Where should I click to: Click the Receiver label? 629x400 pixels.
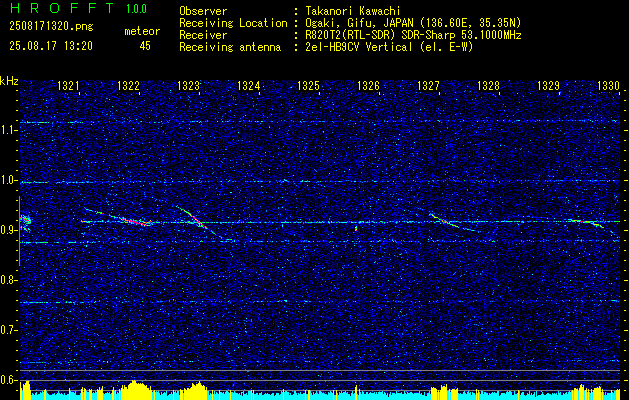pyautogui.click(x=203, y=35)
